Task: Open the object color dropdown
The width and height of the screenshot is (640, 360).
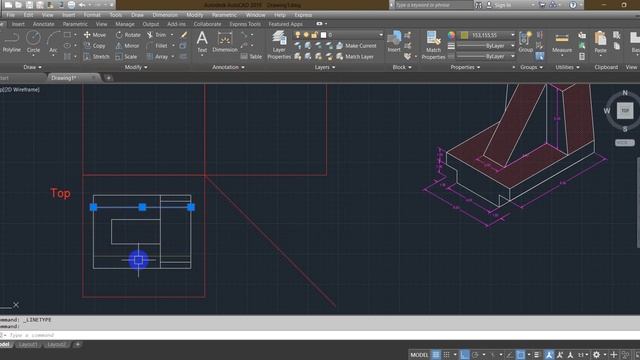Action: point(512,35)
